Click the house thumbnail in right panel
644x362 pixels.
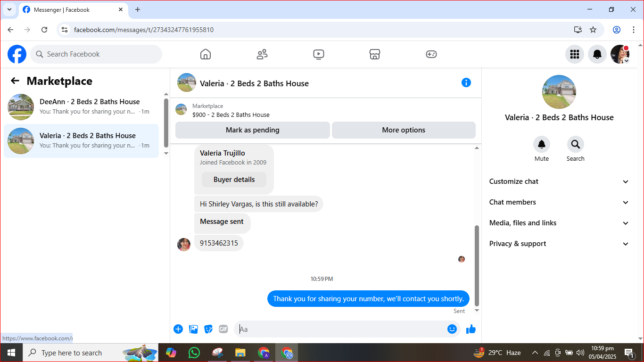click(559, 92)
